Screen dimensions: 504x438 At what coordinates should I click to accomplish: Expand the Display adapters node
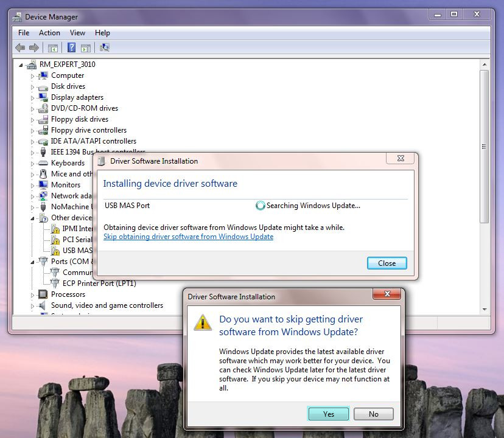point(32,98)
